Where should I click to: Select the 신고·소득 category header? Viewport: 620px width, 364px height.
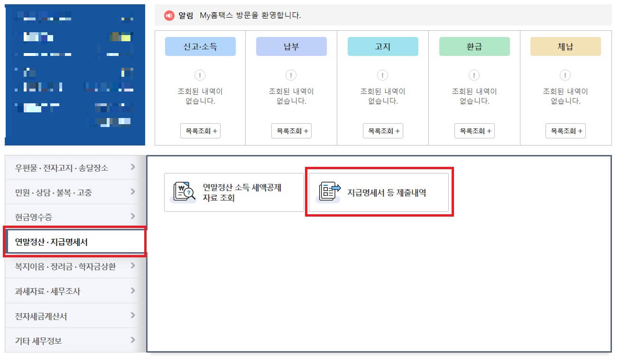tap(200, 46)
